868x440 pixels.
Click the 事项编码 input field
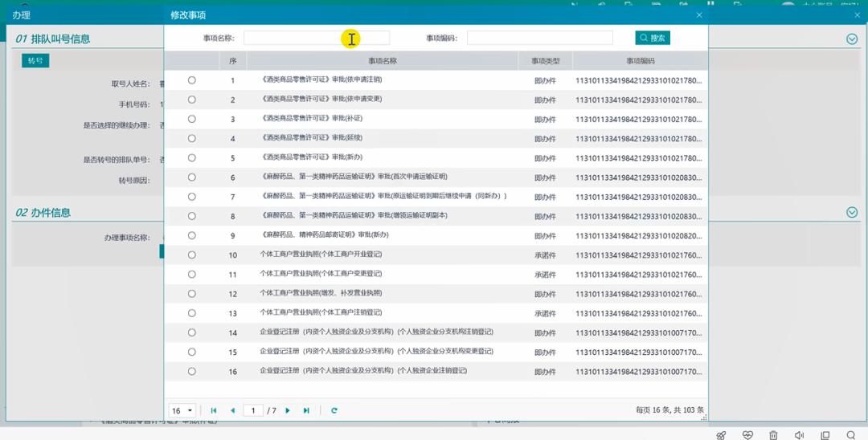point(539,38)
